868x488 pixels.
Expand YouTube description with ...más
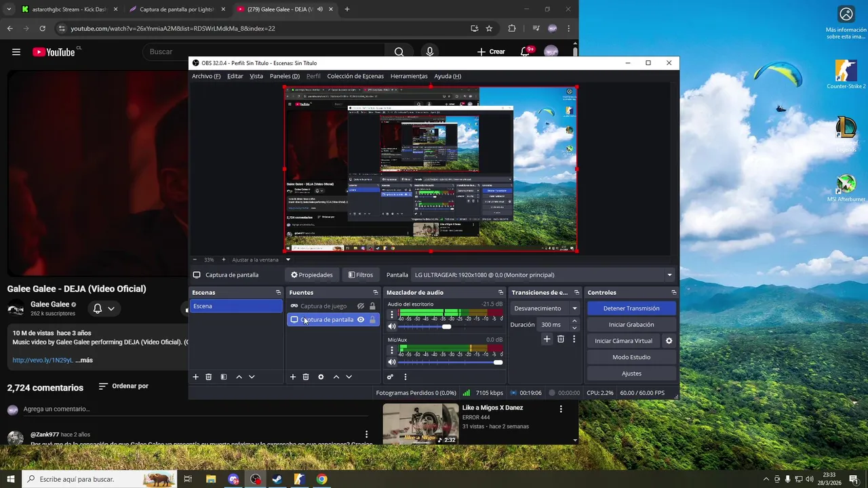click(x=84, y=360)
